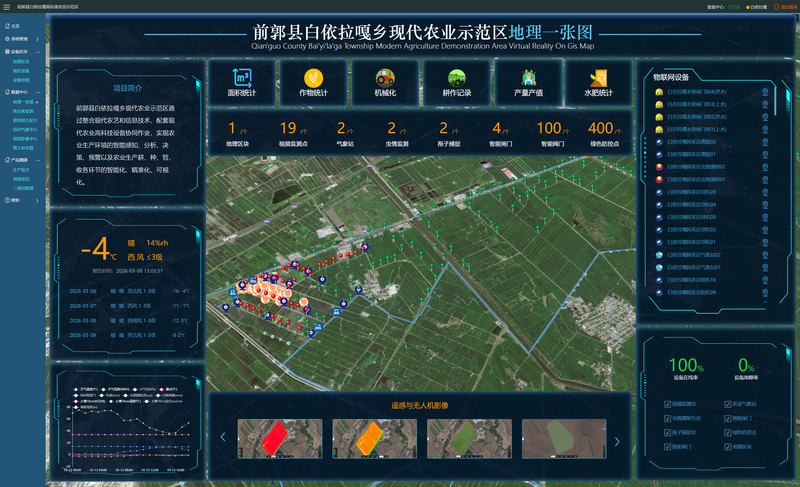Viewport: 800px width, 487px height.
Task: Toggle the right-column 智能闸门 checkbox, second row
Action: click(728, 419)
